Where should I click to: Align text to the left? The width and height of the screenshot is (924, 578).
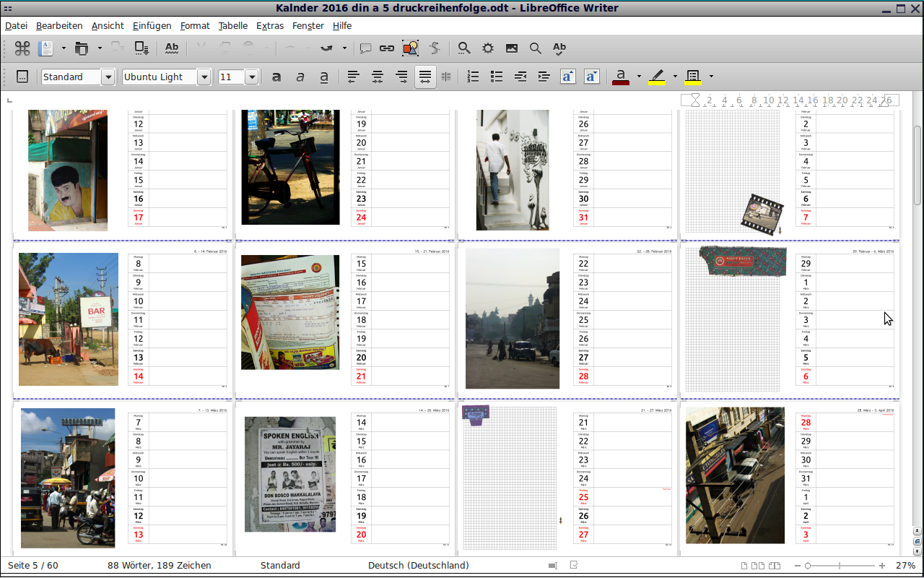click(x=353, y=77)
